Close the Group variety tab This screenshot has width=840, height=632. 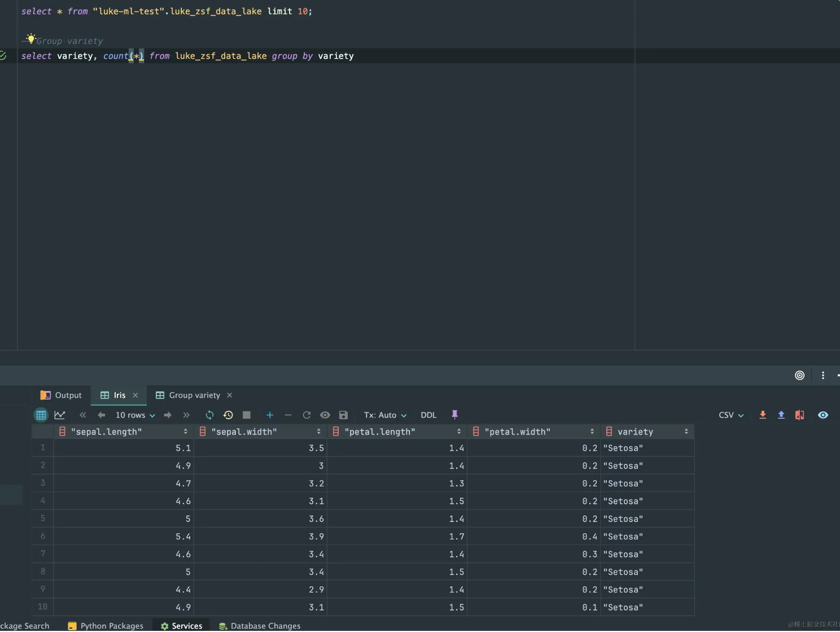pyautogui.click(x=230, y=396)
